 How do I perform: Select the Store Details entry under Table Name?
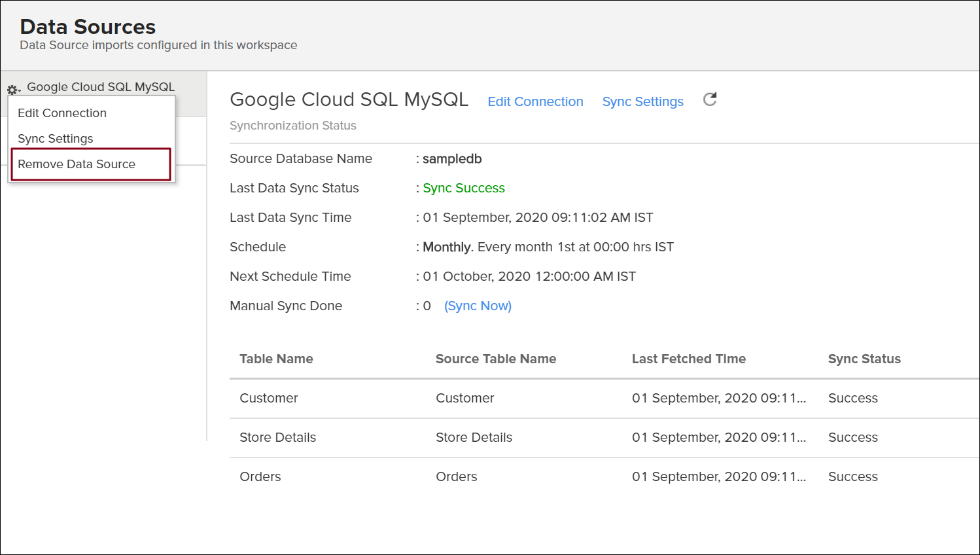point(277,437)
